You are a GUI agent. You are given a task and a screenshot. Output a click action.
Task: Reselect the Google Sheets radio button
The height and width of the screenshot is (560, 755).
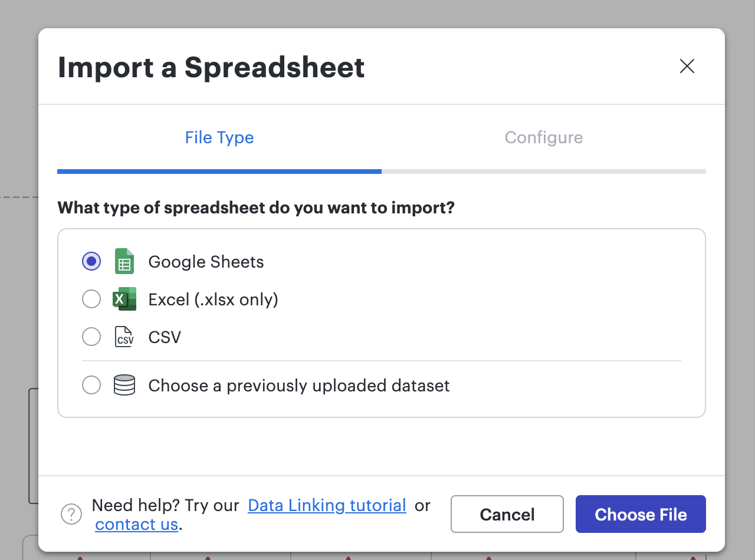click(91, 261)
